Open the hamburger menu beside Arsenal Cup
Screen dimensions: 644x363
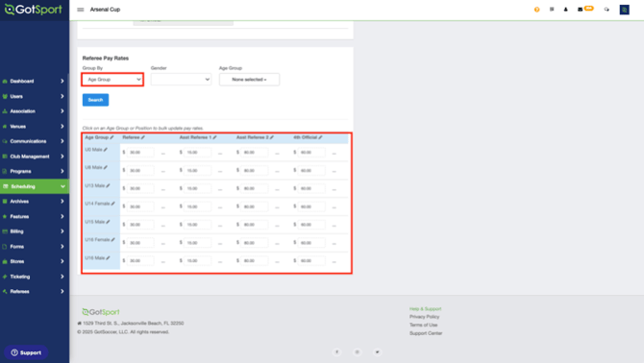coord(81,10)
